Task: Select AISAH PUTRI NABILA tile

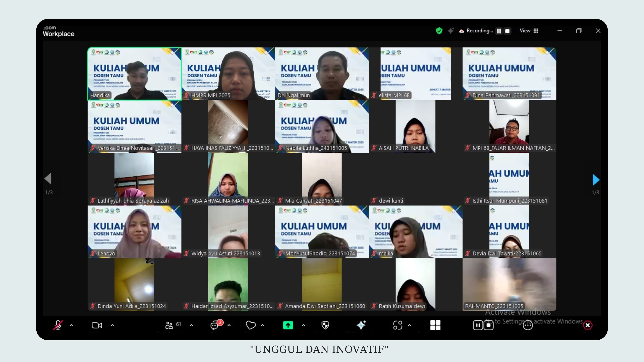Action: point(416,126)
